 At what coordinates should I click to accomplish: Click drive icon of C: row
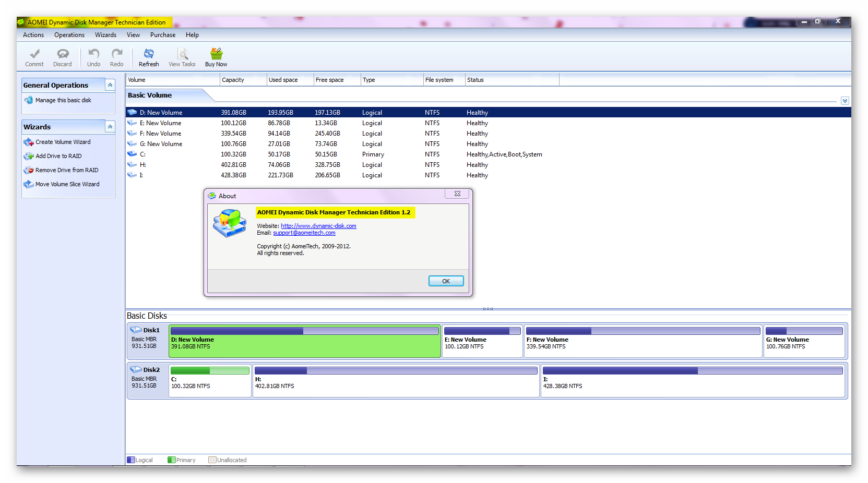click(133, 154)
